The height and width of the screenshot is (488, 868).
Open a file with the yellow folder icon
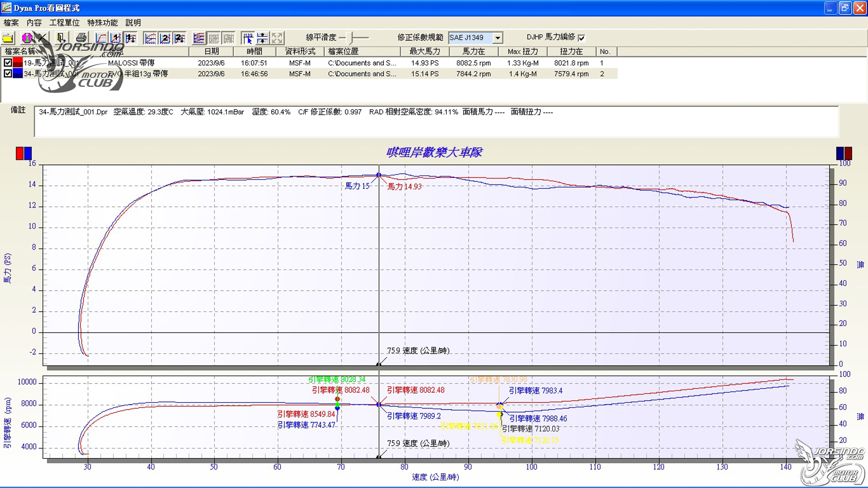[x=8, y=38]
